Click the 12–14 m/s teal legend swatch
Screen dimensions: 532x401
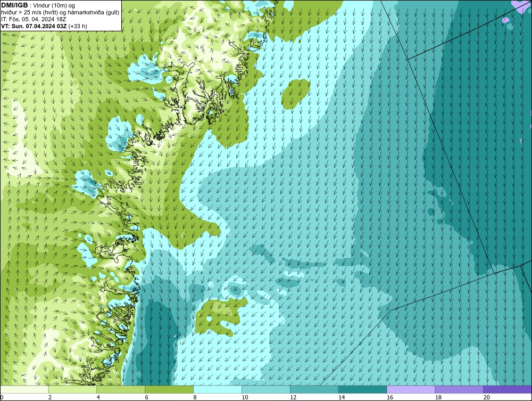[x=314, y=389]
